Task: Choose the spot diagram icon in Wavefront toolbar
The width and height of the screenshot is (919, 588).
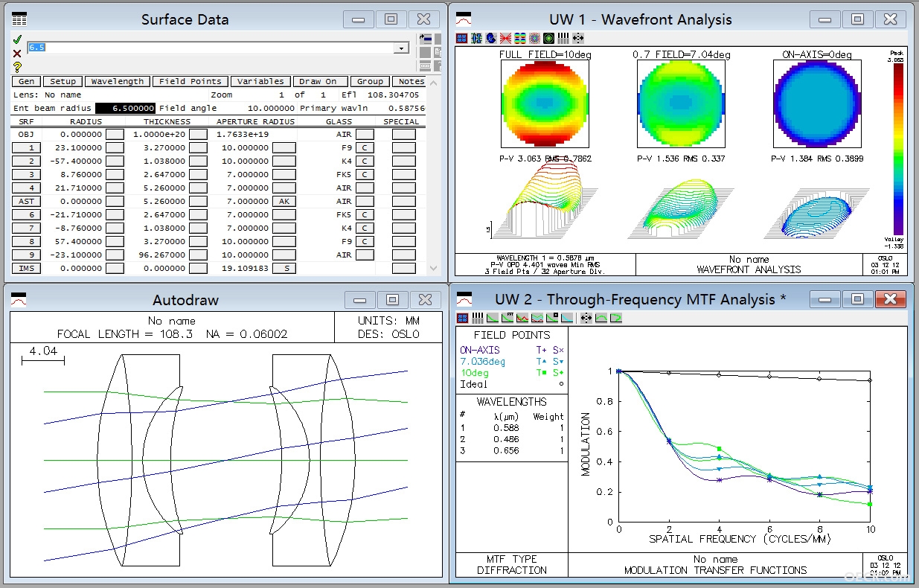Action: (534, 37)
